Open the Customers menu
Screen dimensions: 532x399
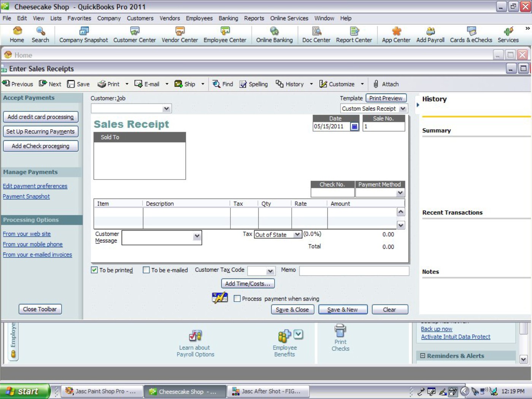coord(140,18)
